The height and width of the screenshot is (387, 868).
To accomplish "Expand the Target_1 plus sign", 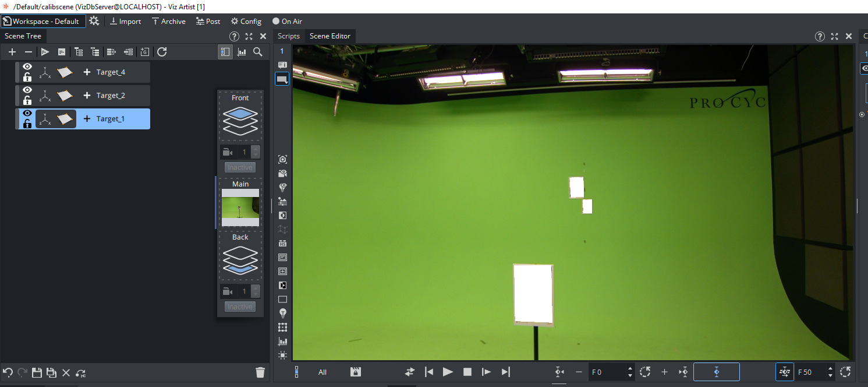I will [87, 119].
